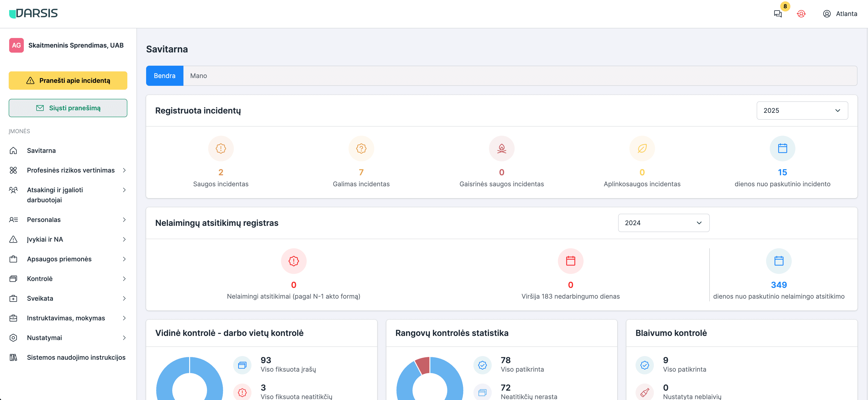Switch to the Mano tab

(x=199, y=76)
